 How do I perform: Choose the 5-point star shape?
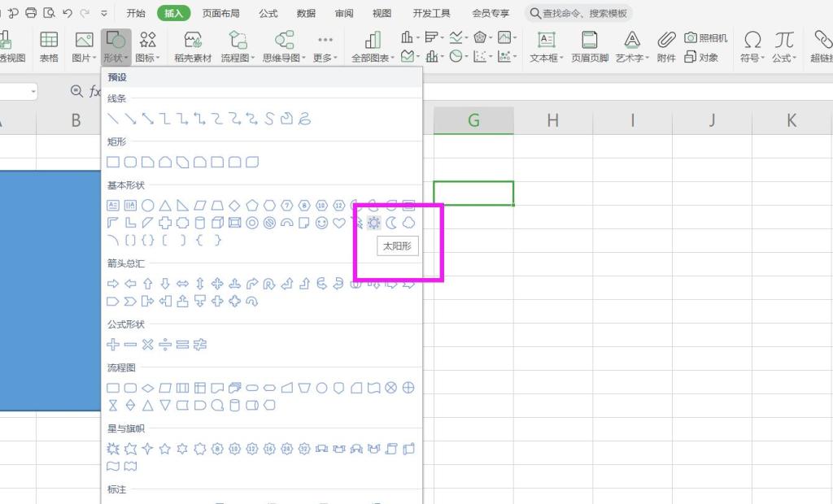pyautogui.click(x=165, y=449)
